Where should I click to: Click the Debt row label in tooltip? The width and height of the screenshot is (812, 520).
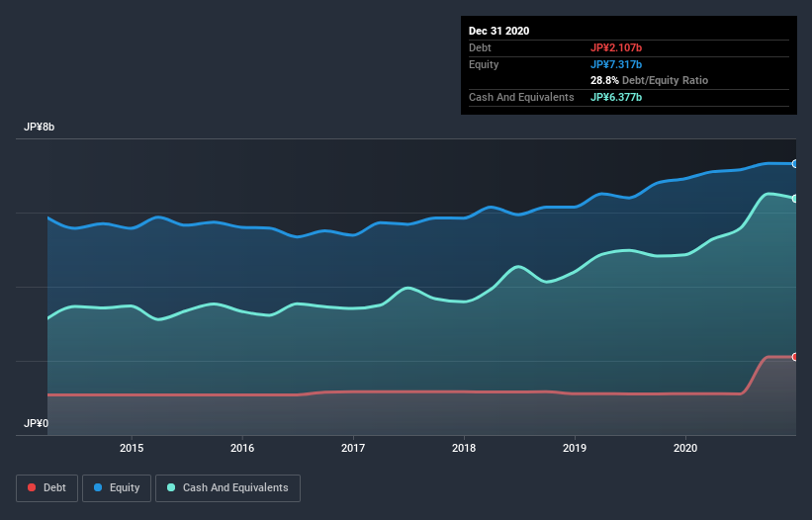point(480,47)
